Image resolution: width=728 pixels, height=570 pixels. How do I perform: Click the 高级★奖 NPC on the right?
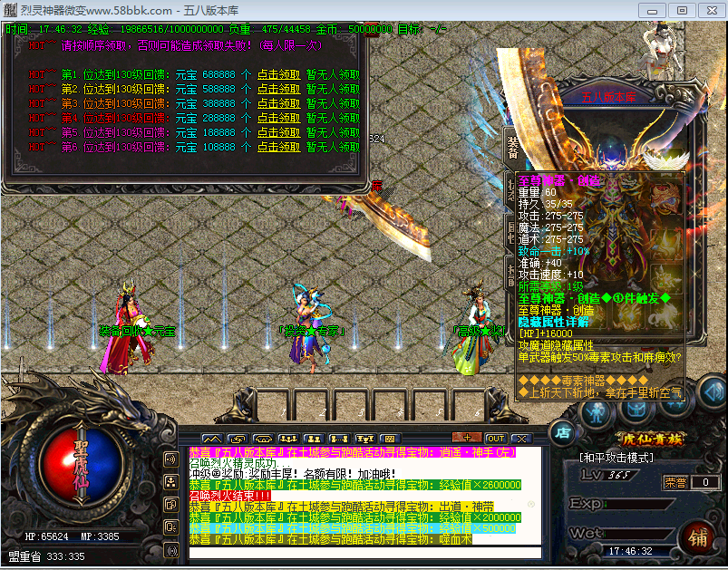point(476,329)
